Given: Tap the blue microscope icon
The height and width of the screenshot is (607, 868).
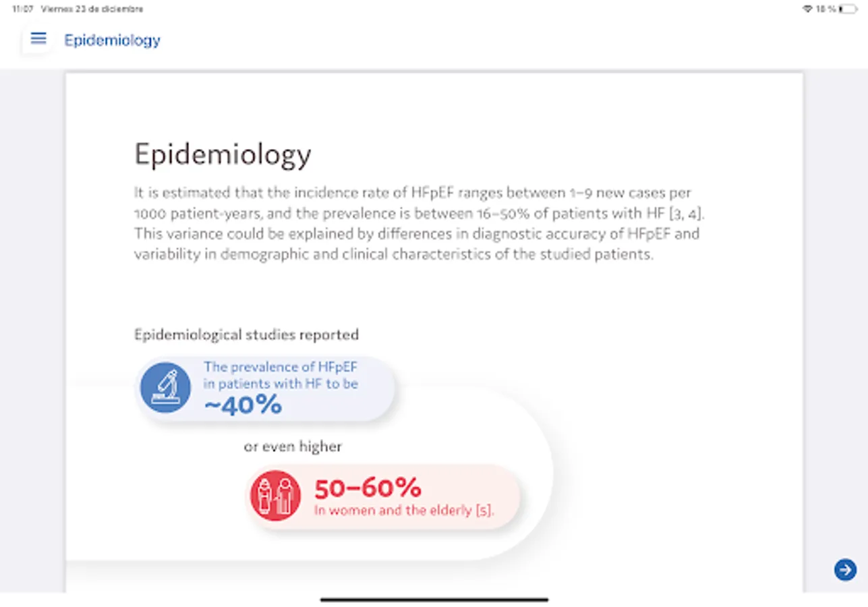Looking at the screenshot, I should point(165,388).
